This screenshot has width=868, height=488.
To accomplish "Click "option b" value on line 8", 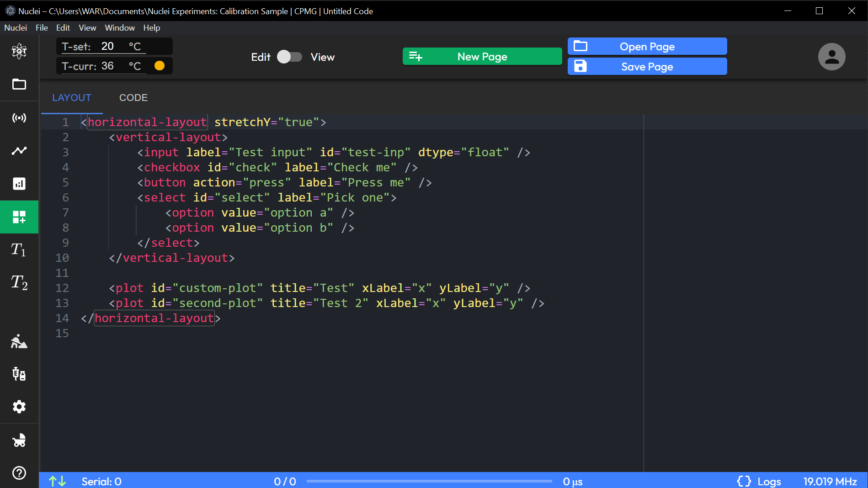I will click(x=298, y=228).
